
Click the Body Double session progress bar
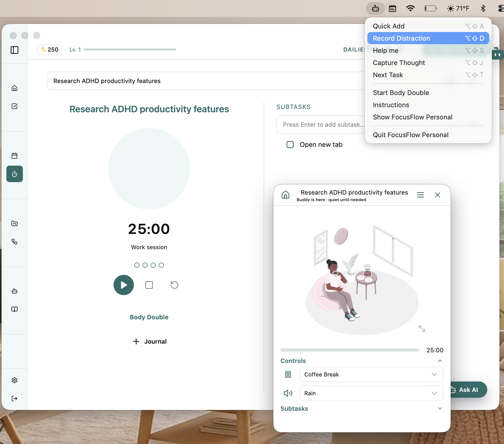click(350, 350)
